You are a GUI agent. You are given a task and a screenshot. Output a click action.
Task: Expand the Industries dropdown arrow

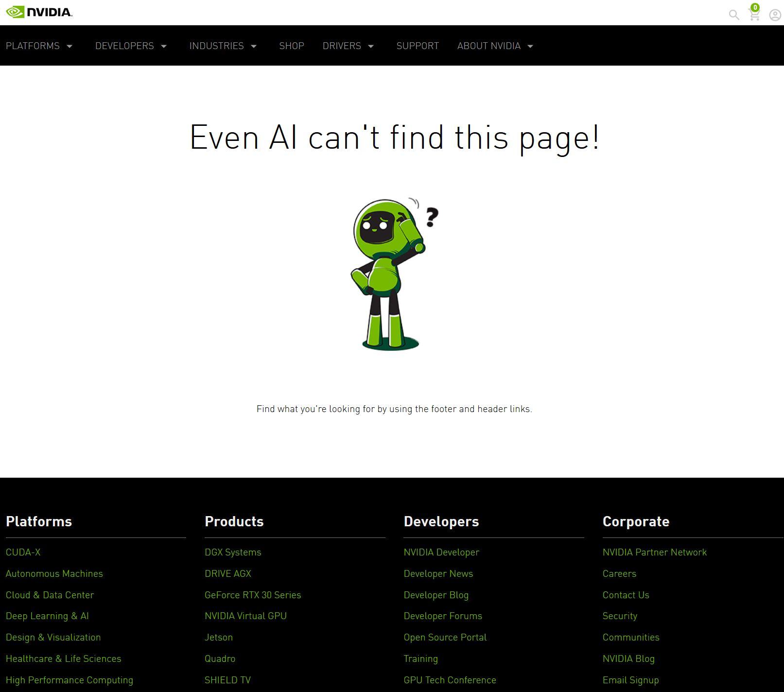pos(254,46)
